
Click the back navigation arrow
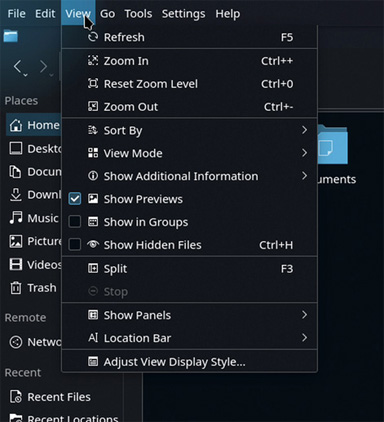pos(18,67)
